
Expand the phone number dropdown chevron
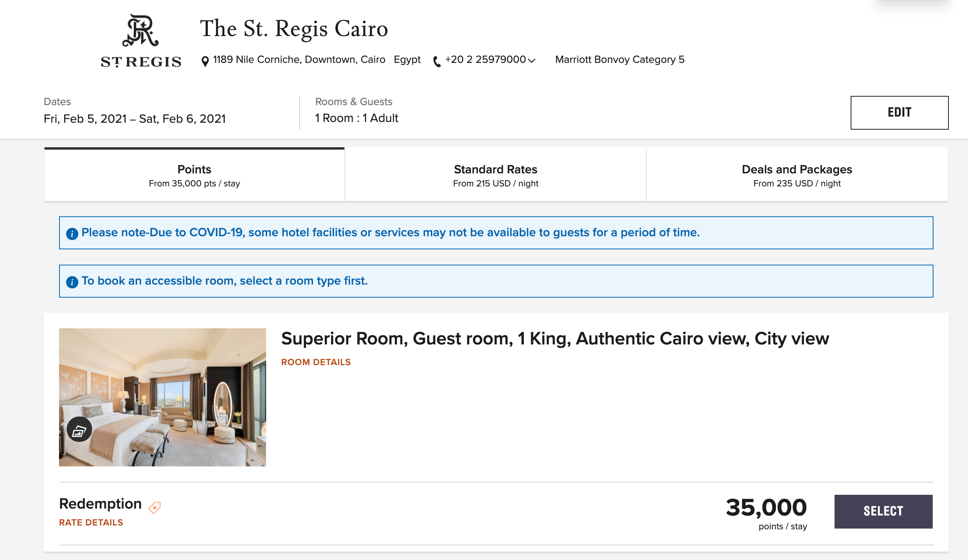pyautogui.click(x=531, y=60)
